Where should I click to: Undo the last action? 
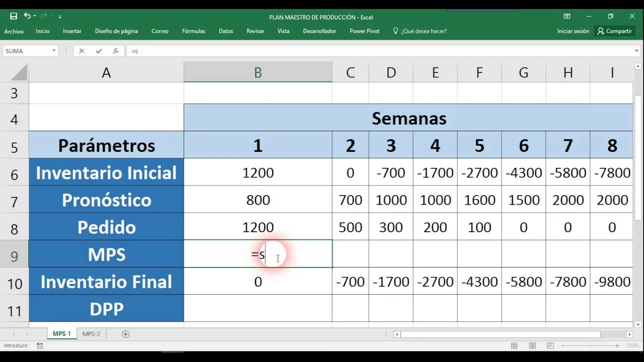(x=28, y=17)
